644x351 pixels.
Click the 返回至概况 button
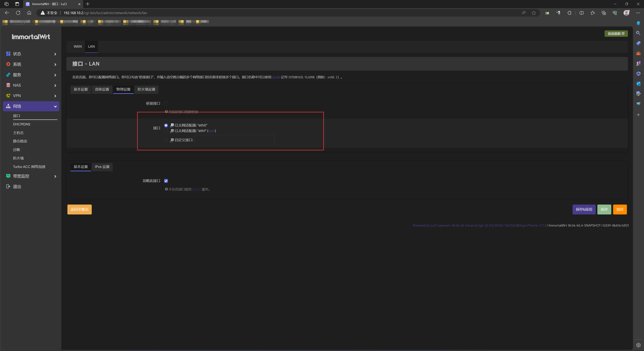tap(79, 209)
